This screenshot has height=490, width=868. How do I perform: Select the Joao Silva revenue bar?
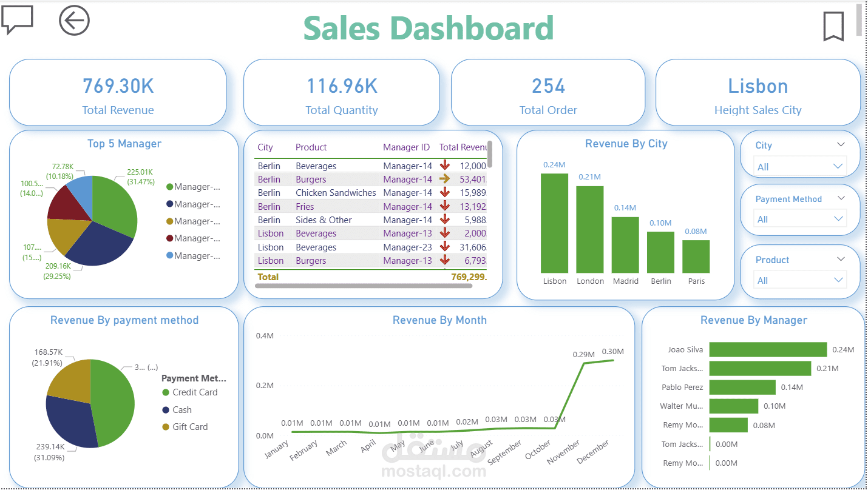point(768,349)
